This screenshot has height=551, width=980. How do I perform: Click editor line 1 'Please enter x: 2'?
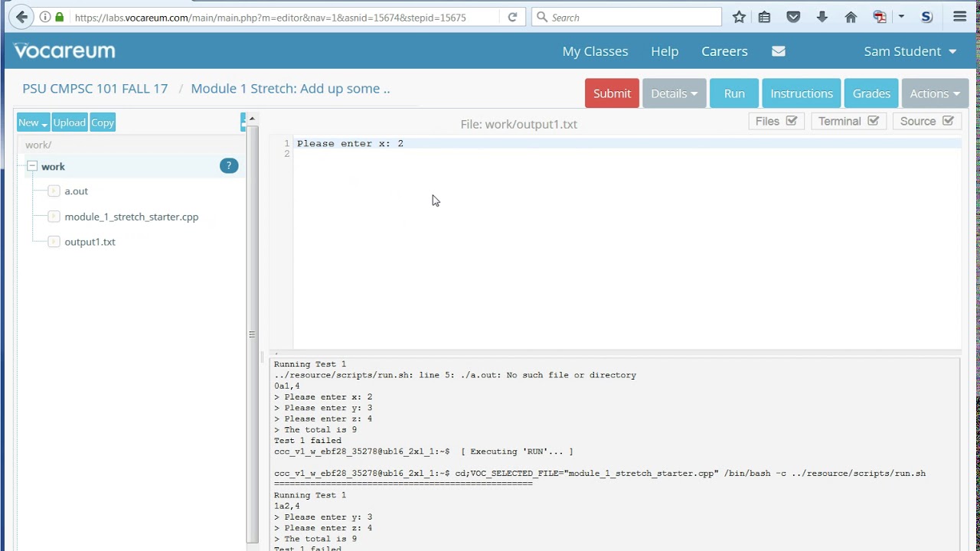tap(350, 143)
